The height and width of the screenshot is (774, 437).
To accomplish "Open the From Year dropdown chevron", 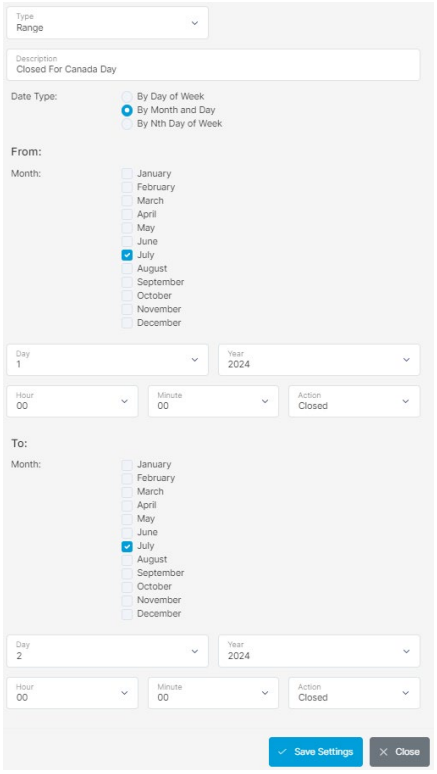I will point(406,360).
